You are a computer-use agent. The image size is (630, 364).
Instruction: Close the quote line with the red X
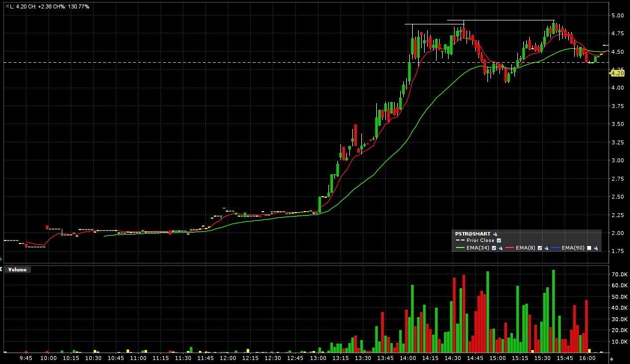(6, 6)
